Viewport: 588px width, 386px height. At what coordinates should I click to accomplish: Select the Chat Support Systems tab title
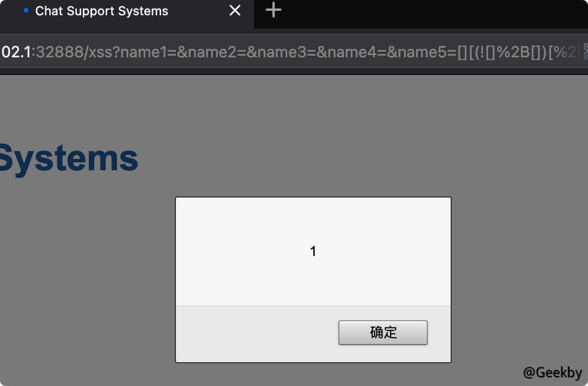[102, 11]
